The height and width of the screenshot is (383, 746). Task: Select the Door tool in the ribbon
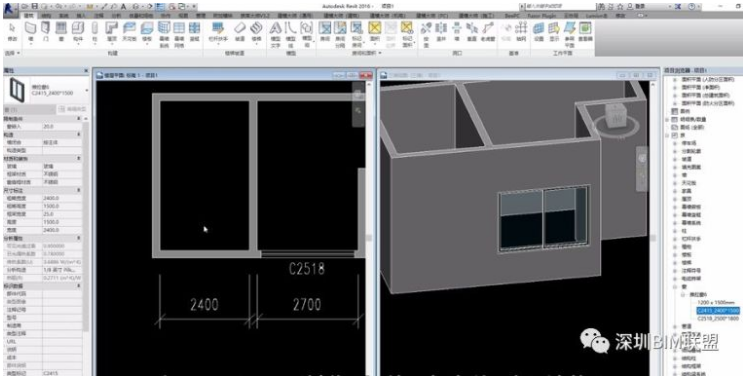pos(45,30)
